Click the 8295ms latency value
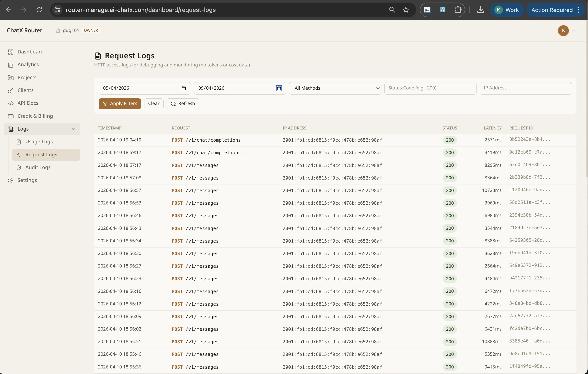The image size is (588, 374). pos(493,165)
